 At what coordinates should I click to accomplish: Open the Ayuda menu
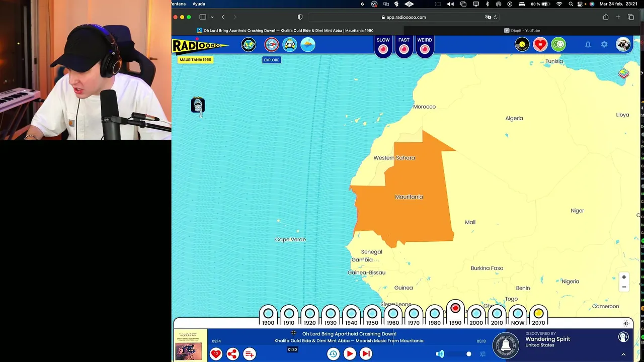coord(199,4)
